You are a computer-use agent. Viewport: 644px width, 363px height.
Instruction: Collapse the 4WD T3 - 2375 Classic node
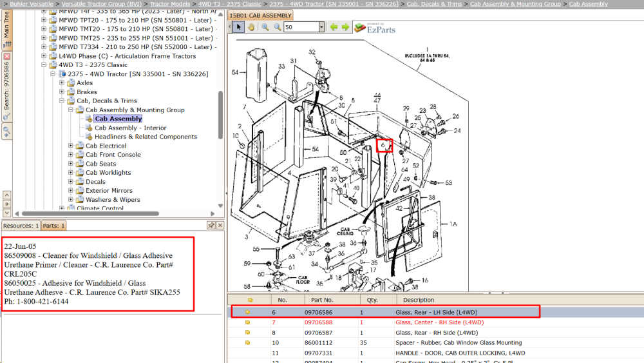(44, 65)
